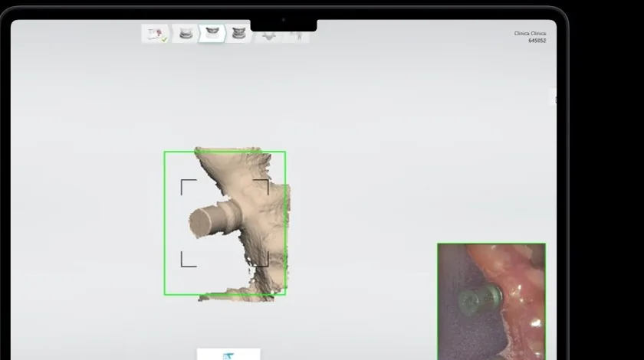644x360 pixels.
Task: Select the highlighted upper jaw scan step
Action: tap(212, 34)
